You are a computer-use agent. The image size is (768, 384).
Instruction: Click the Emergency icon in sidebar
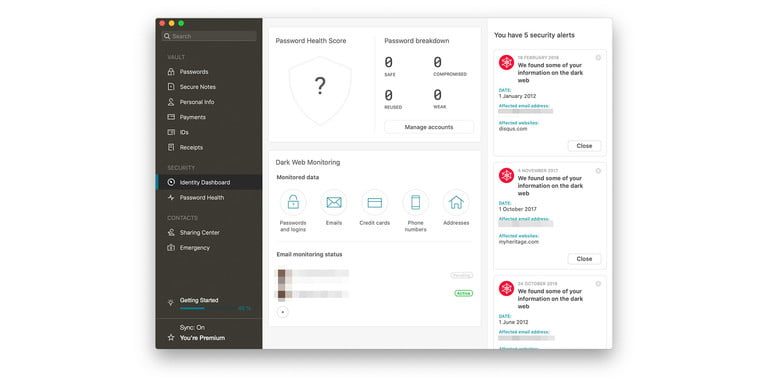(171, 248)
